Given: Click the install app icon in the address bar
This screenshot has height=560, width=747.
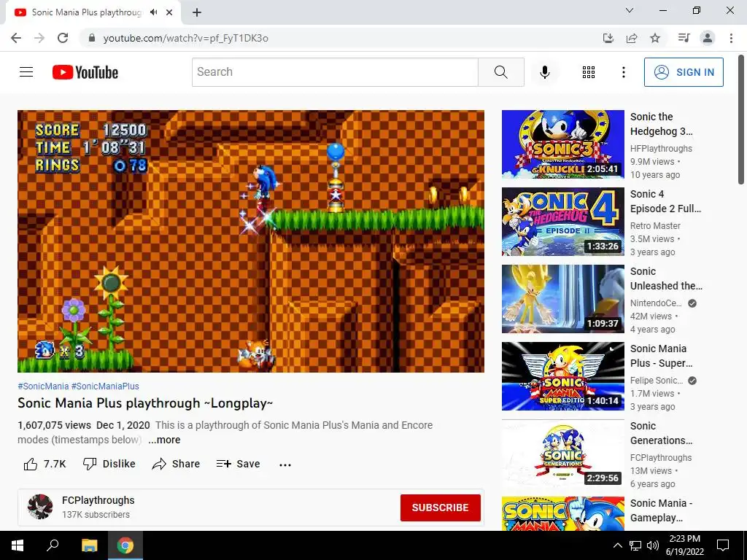Looking at the screenshot, I should [608, 38].
